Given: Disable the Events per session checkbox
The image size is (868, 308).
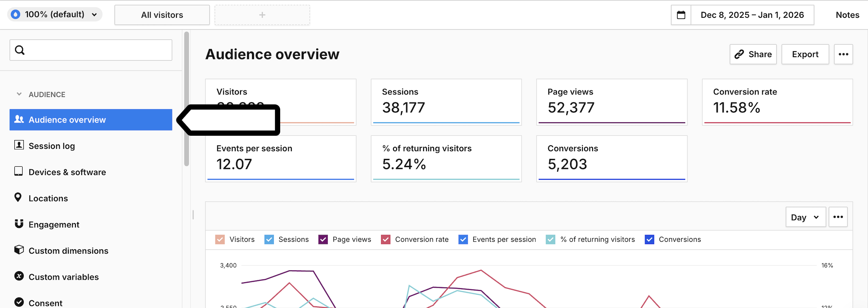Looking at the screenshot, I should pos(463,239).
